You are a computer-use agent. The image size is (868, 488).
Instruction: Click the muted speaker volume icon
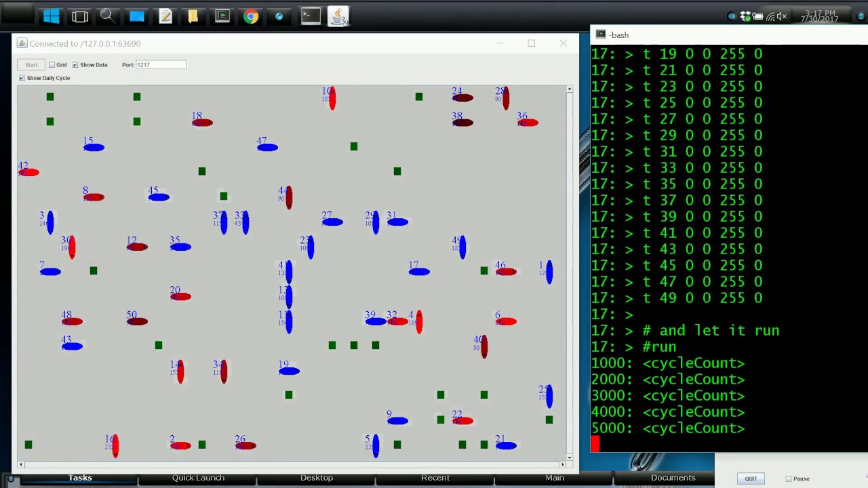point(781,16)
